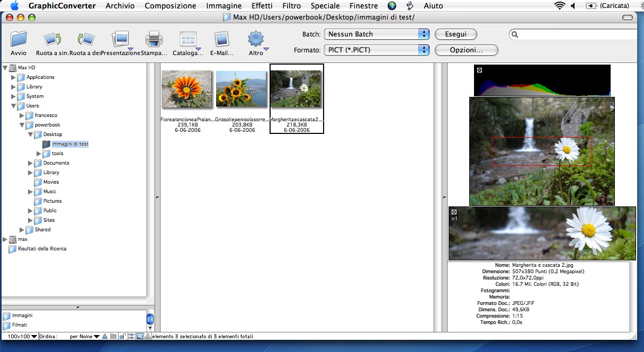The width and height of the screenshot is (644, 352).
Task: Open the Formato PICT dropdown
Action: click(376, 50)
